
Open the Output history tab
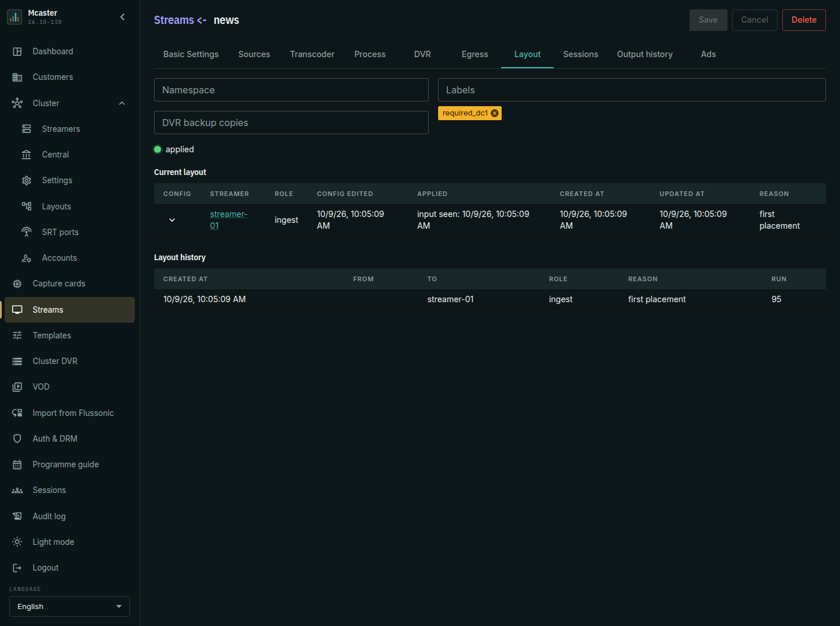tap(645, 54)
